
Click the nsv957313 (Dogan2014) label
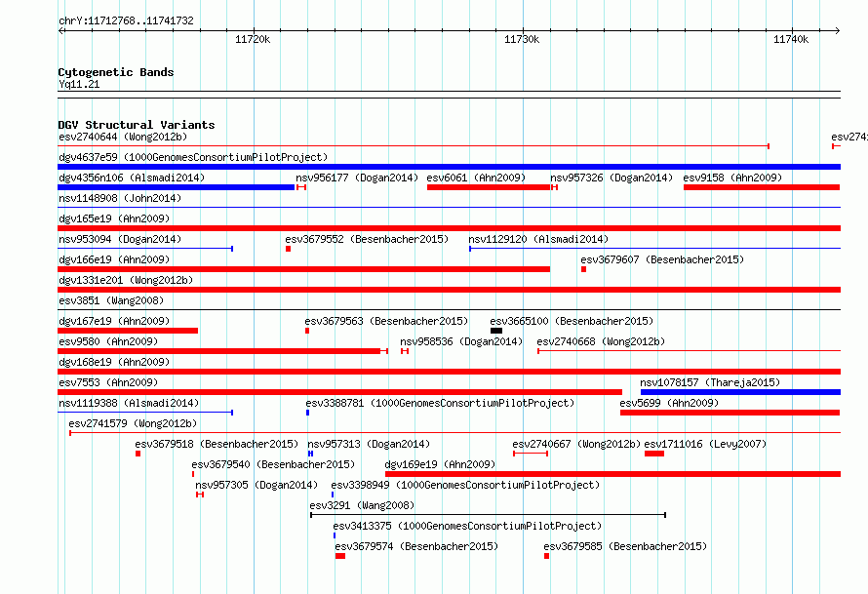[369, 444]
